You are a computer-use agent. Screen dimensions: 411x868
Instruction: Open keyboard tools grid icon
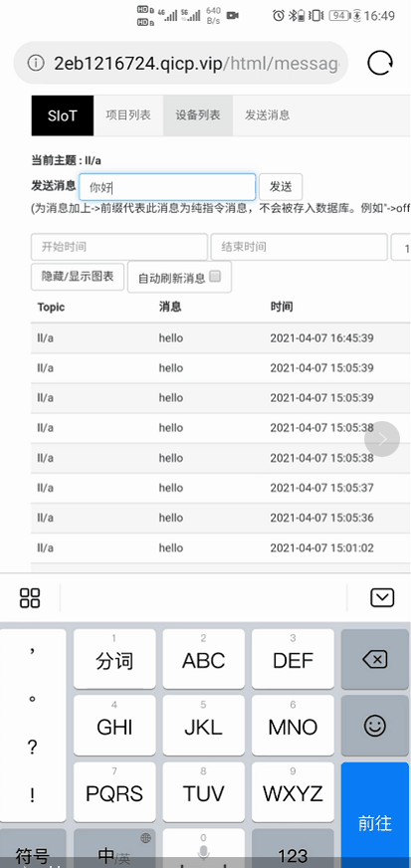[x=30, y=598]
